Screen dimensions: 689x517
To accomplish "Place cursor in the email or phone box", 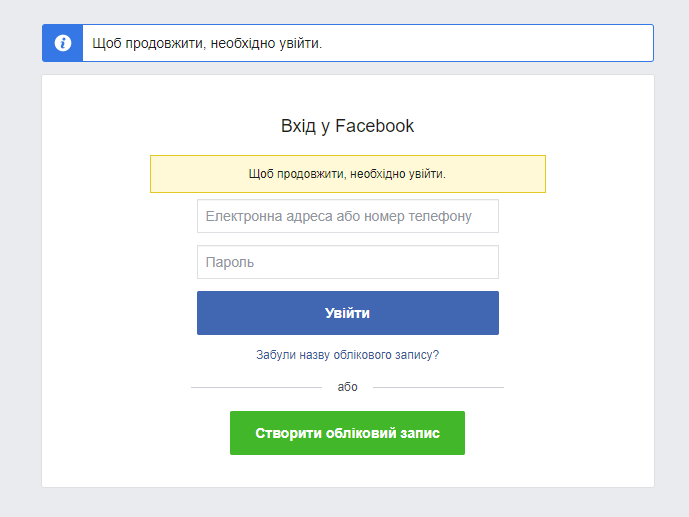I will click(x=347, y=216).
